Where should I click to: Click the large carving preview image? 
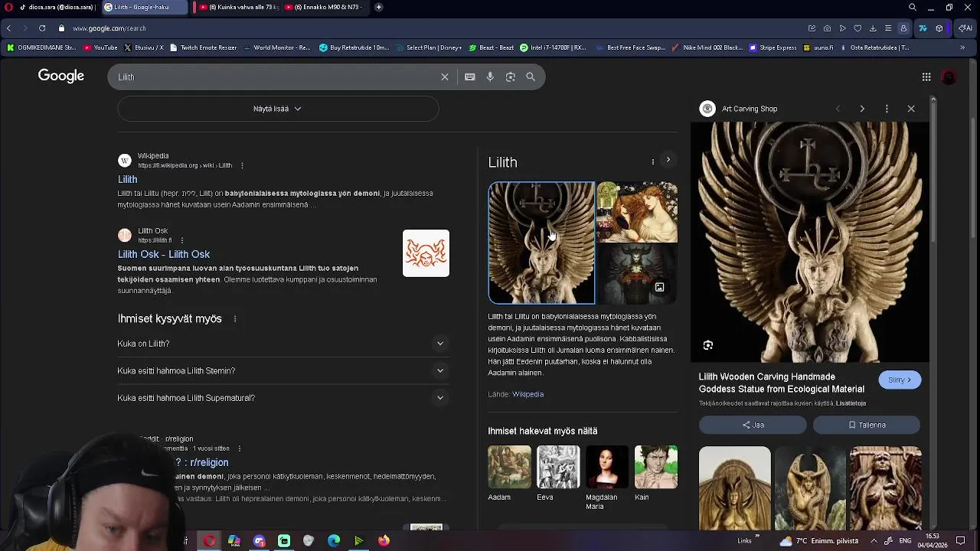(810, 242)
